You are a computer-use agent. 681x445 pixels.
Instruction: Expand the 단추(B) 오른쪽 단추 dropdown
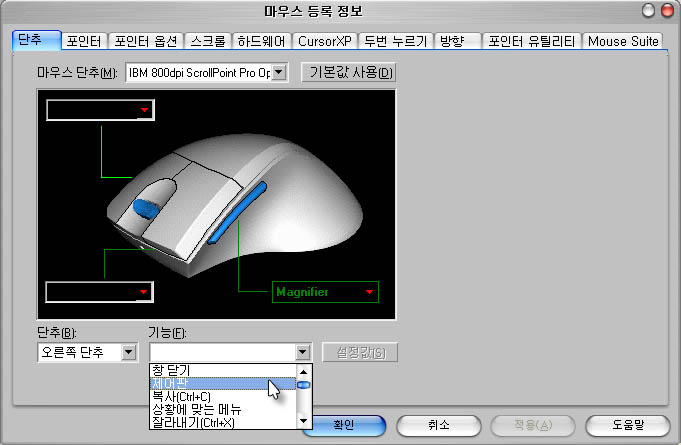[x=129, y=352]
